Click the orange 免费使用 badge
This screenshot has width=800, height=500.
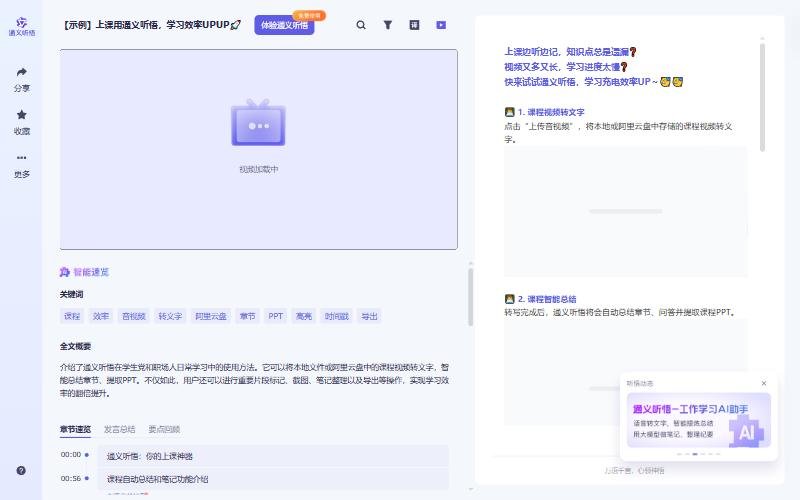coord(309,15)
